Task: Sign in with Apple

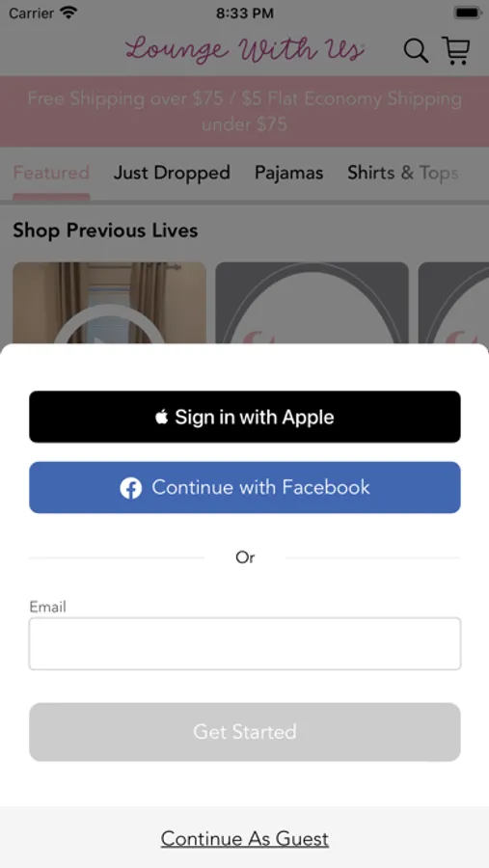Action: tap(245, 417)
